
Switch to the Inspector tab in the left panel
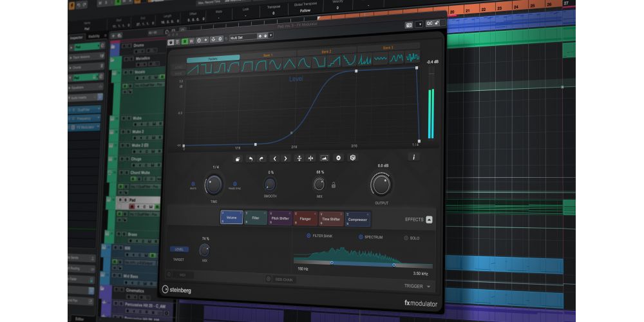(77, 37)
